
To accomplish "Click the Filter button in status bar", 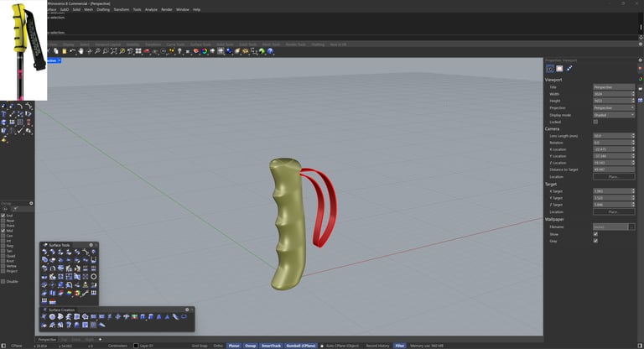I will (400, 346).
